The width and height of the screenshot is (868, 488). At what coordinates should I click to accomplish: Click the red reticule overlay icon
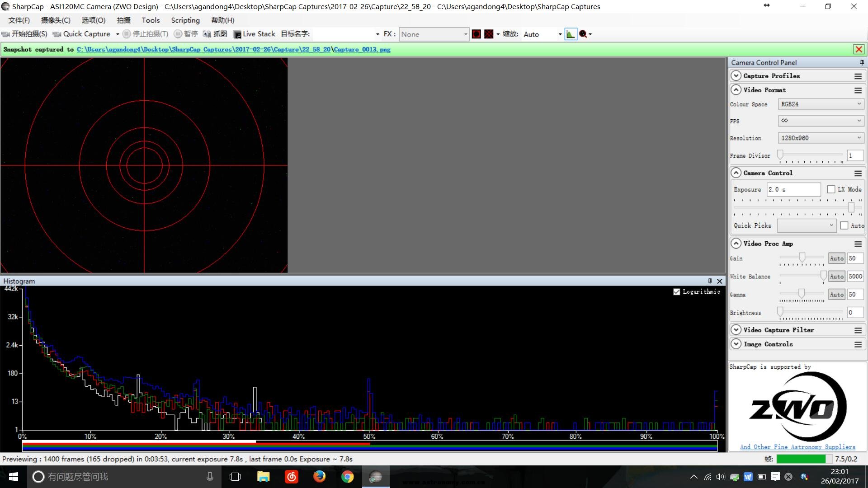coord(476,34)
